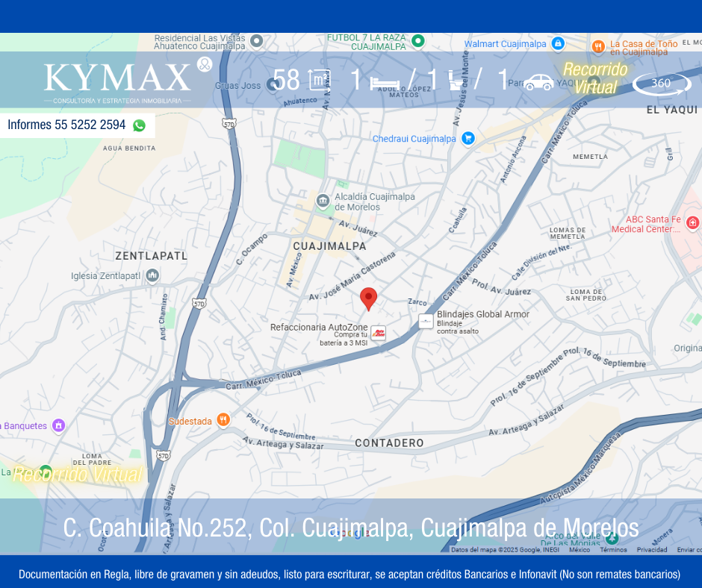Click the FUTBOL 7 LA RAZA green marker
The height and width of the screenshot is (588, 702).
tap(417, 41)
